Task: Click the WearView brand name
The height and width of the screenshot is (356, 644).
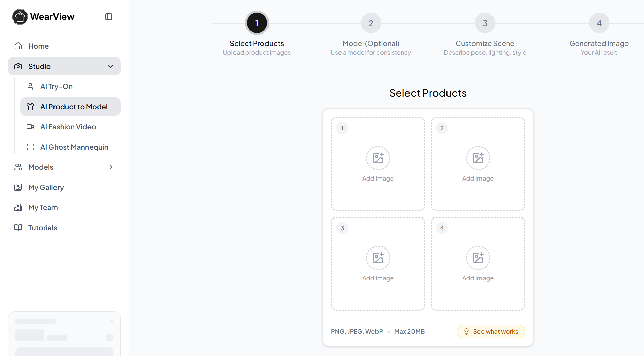Action: pos(52,17)
